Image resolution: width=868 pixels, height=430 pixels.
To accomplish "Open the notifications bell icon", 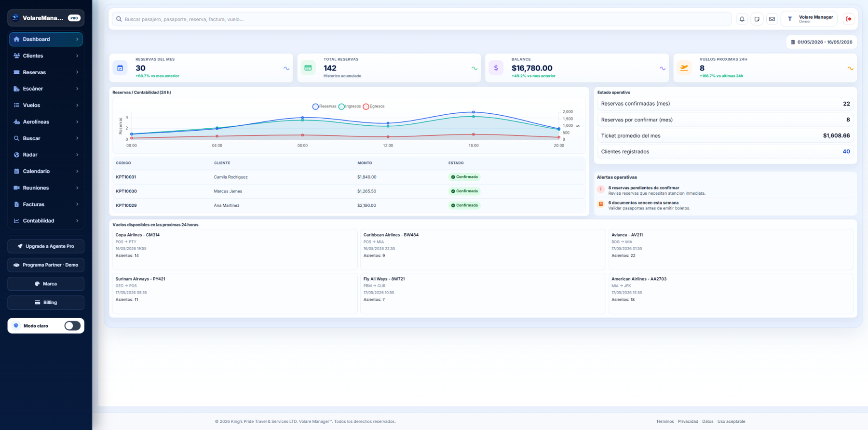I will click(742, 19).
